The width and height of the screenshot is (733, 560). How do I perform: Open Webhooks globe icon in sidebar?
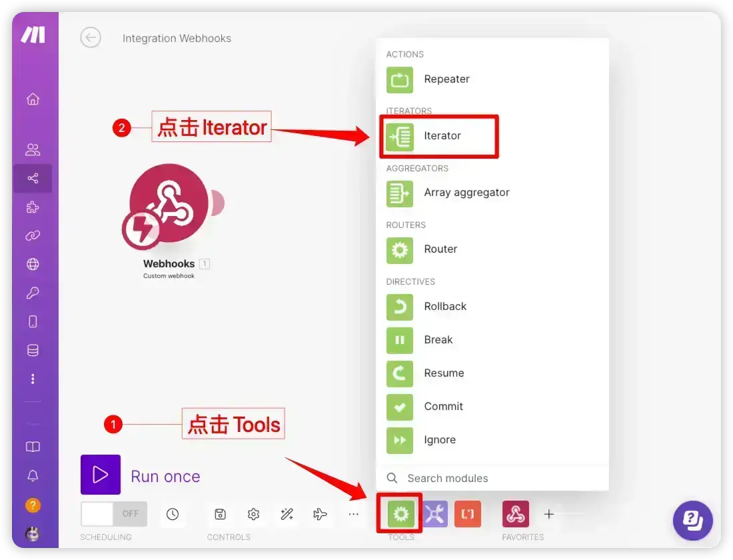33,264
